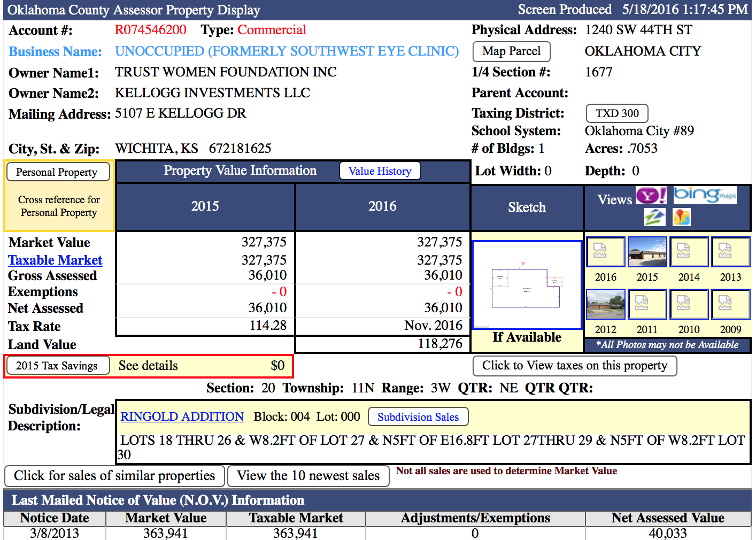This screenshot has width=756, height=540.
Task: View the 2015 property photo thumbnail
Action: pos(647,252)
